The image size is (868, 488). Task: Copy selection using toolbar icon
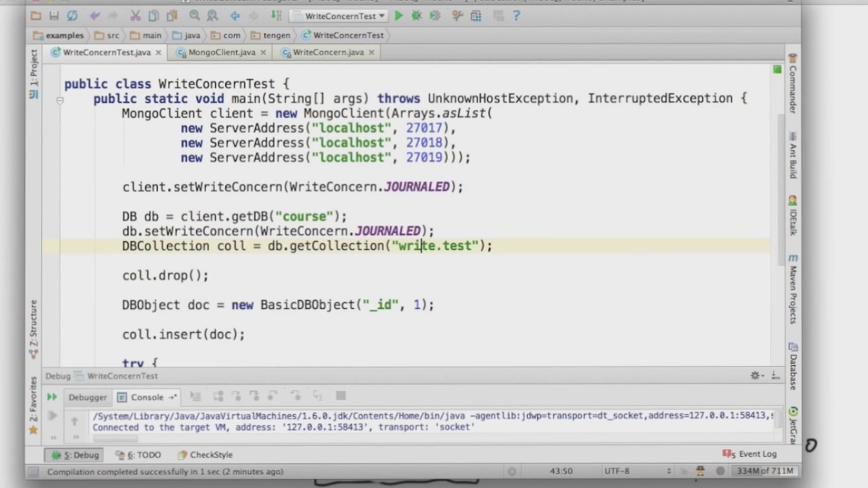(x=153, y=16)
